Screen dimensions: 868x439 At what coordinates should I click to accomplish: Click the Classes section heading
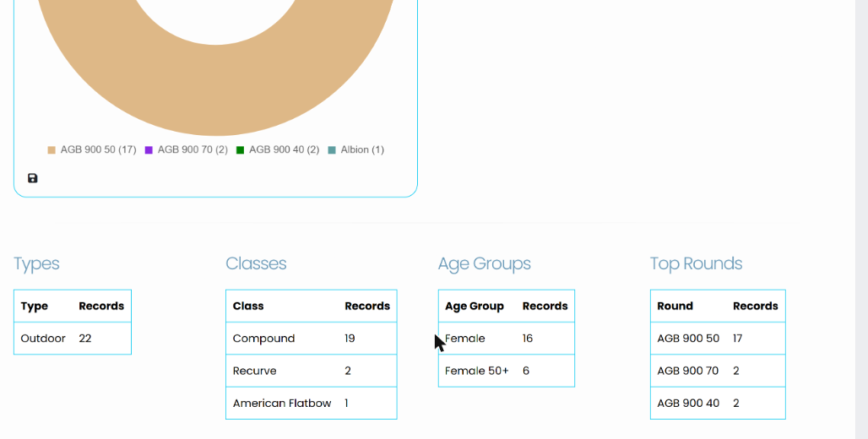pyautogui.click(x=256, y=263)
